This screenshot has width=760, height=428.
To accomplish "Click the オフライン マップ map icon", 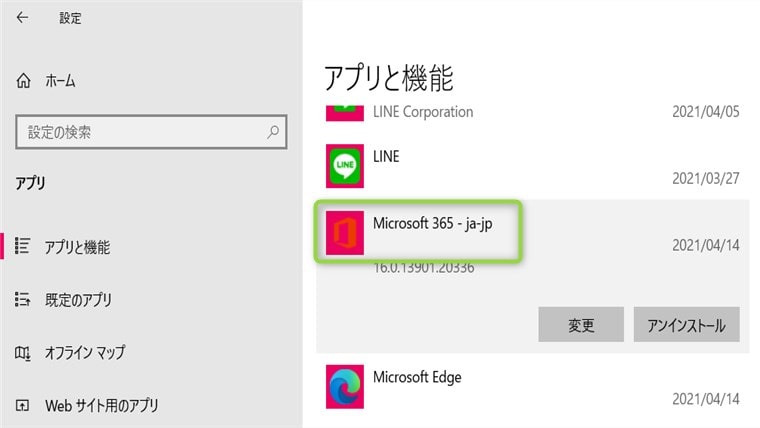I will tap(22, 353).
